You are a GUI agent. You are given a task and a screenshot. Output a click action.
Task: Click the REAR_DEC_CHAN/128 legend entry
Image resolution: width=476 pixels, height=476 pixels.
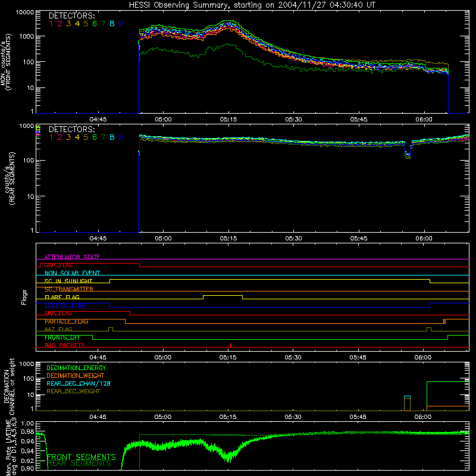coord(79,384)
